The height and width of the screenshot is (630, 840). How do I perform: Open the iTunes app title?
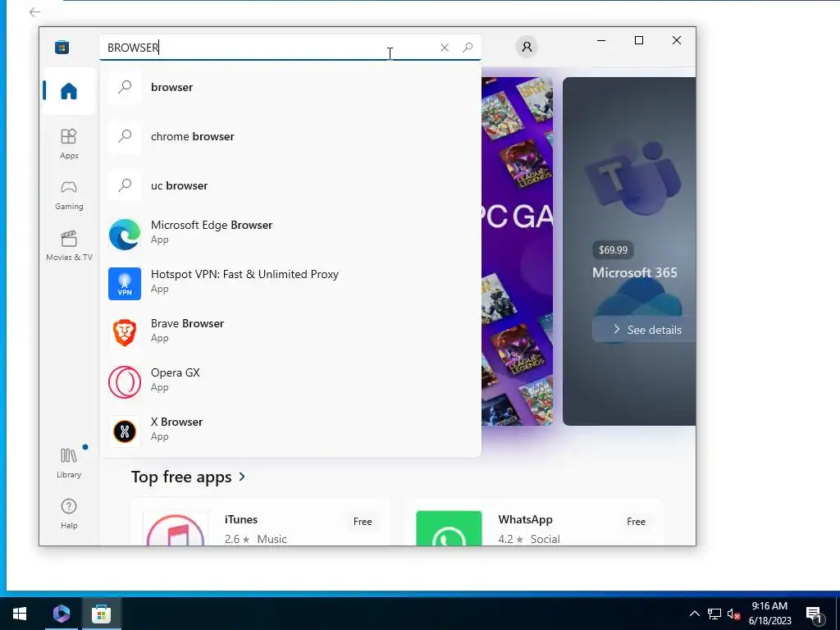tap(241, 519)
